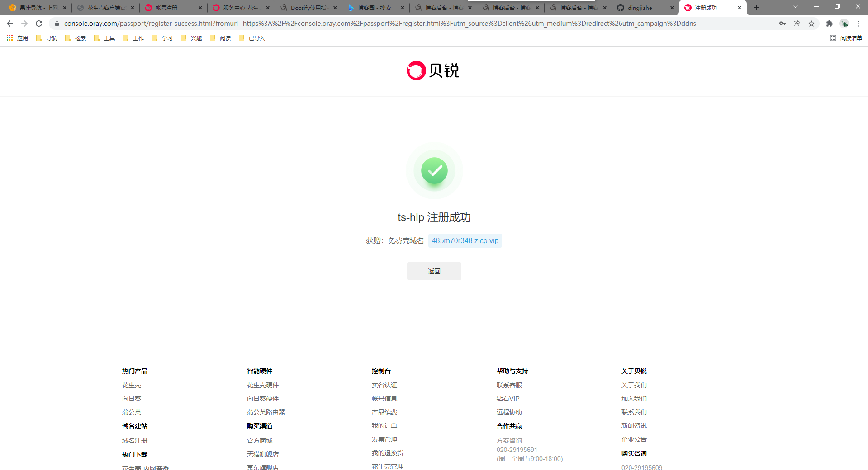Open the 检索 bookmark folder

76,38
